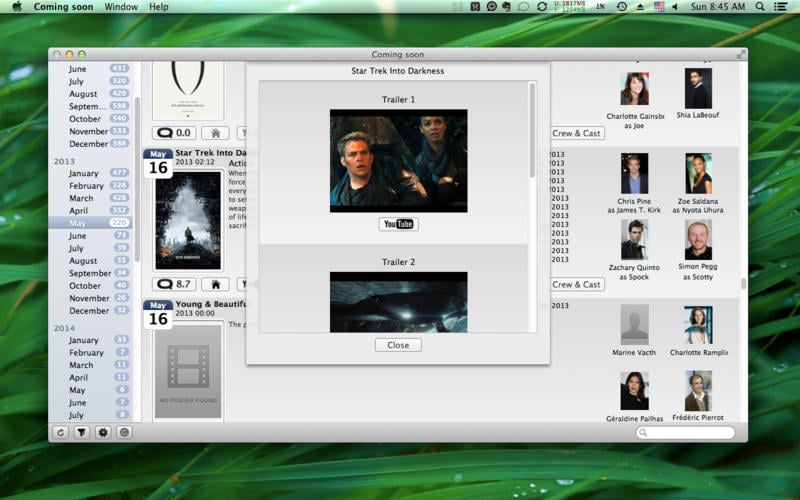Viewport: 800px width, 500px height.
Task: Click the 2013 year header in sidebar
Action: click(64, 161)
